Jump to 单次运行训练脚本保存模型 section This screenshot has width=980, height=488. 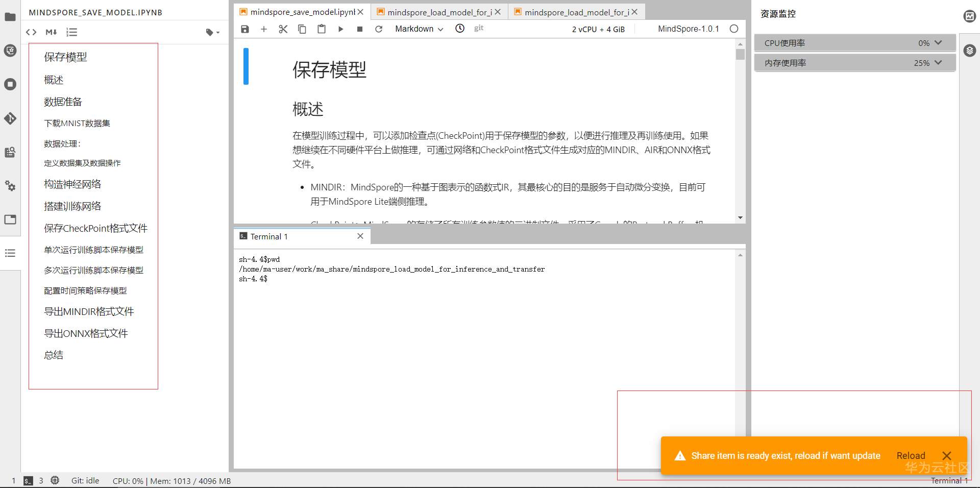pyautogui.click(x=93, y=250)
